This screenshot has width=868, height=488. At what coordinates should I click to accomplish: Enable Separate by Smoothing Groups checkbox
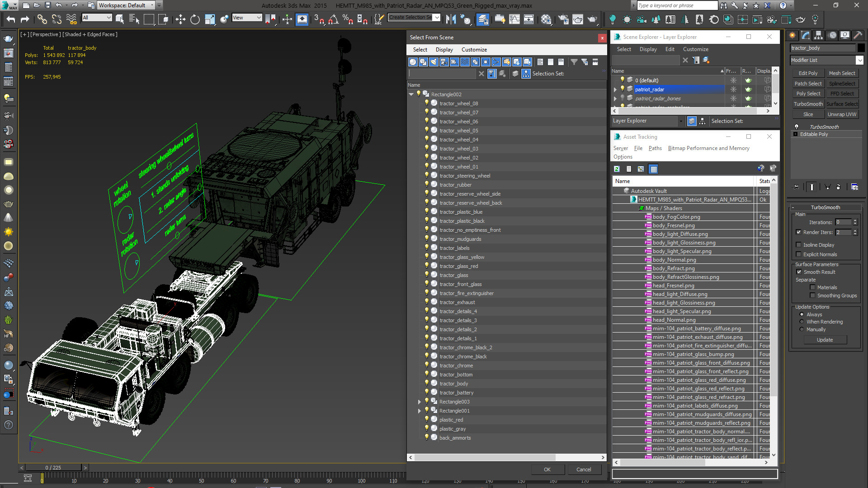coord(812,296)
